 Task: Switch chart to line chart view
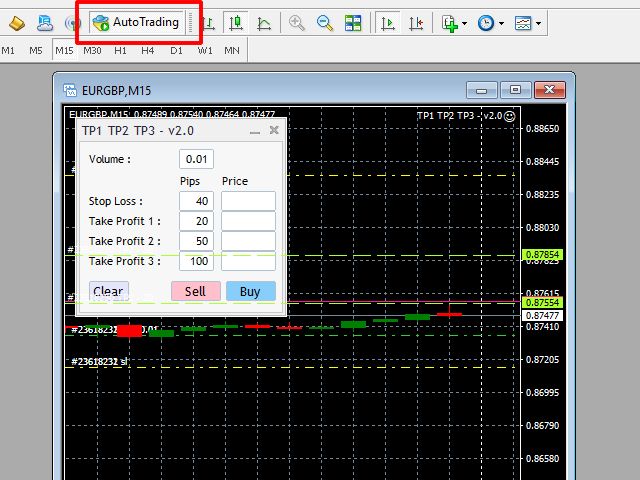click(263, 22)
